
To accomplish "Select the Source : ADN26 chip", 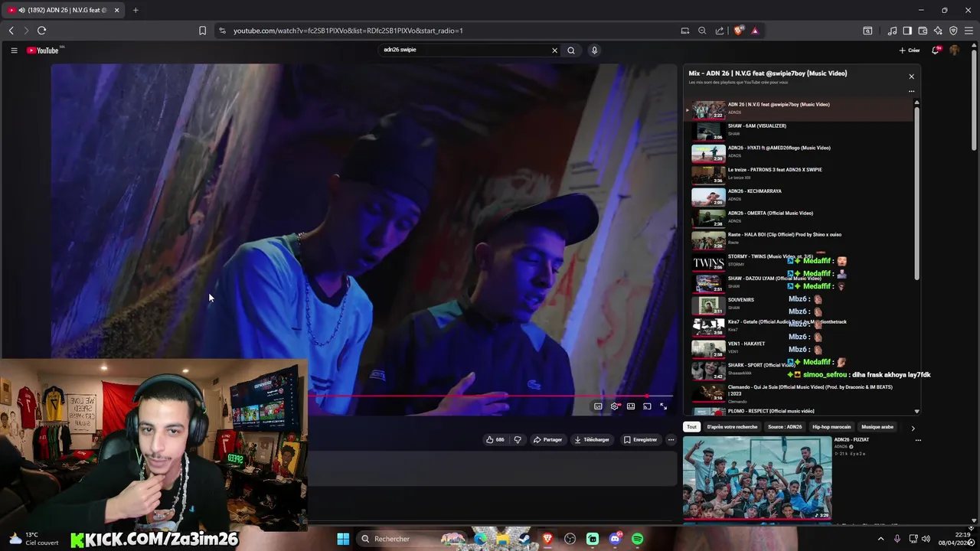I will click(x=785, y=427).
